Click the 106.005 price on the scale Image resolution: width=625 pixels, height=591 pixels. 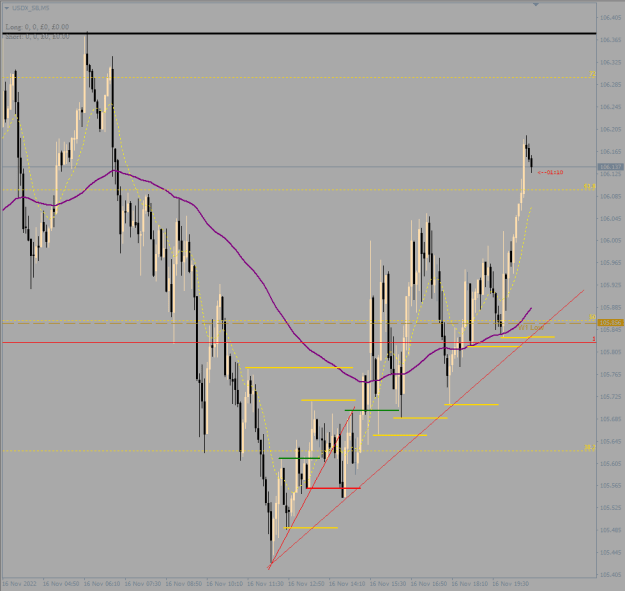pyautogui.click(x=610, y=240)
